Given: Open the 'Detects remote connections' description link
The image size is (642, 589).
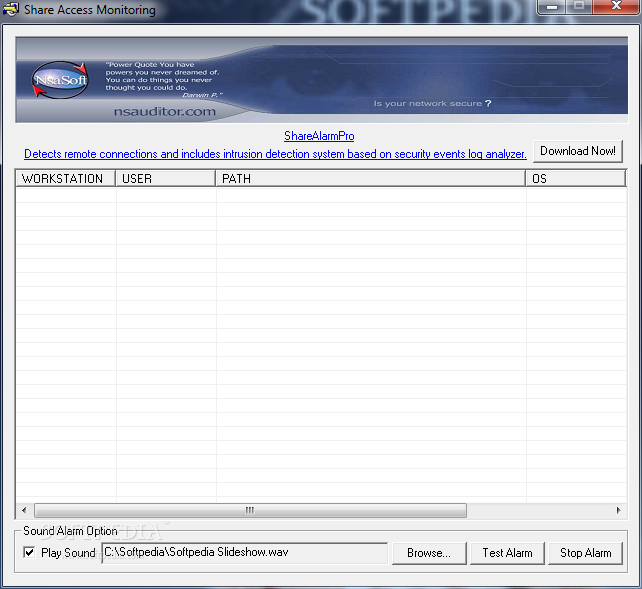Looking at the screenshot, I should click(x=275, y=154).
